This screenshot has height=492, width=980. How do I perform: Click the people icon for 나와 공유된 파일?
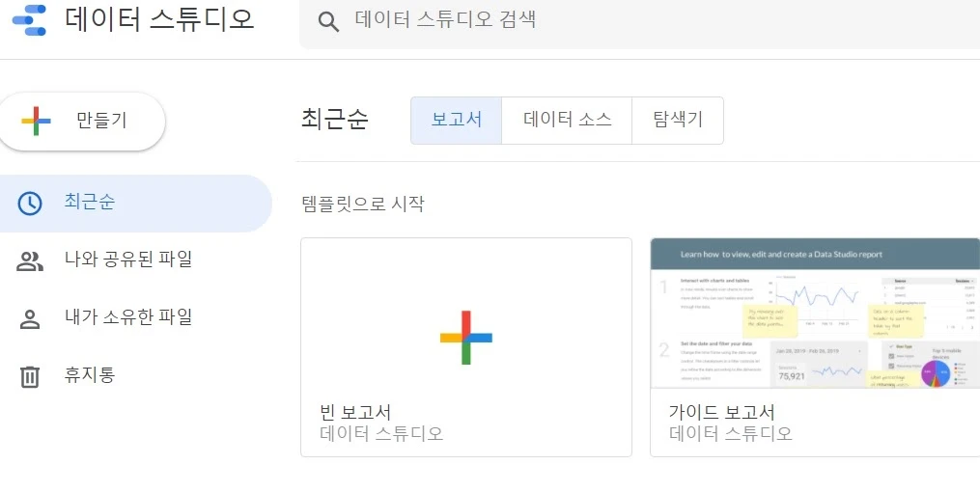tap(29, 261)
